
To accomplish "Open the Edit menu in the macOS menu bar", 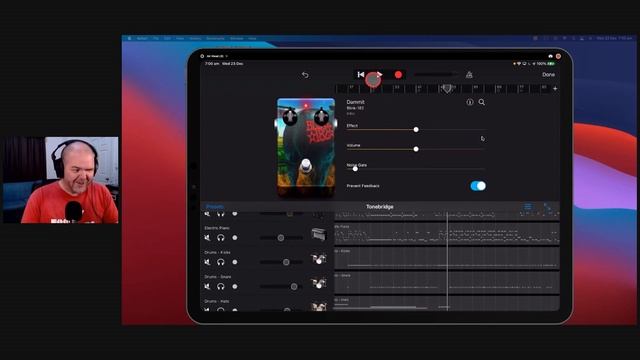I will pyautogui.click(x=167, y=38).
